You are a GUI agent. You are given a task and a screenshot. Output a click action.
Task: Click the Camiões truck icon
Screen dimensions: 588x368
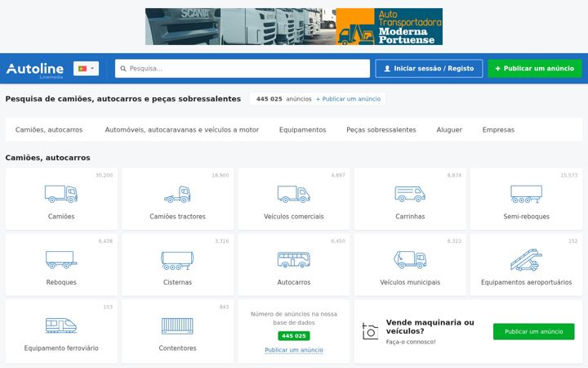(61, 194)
